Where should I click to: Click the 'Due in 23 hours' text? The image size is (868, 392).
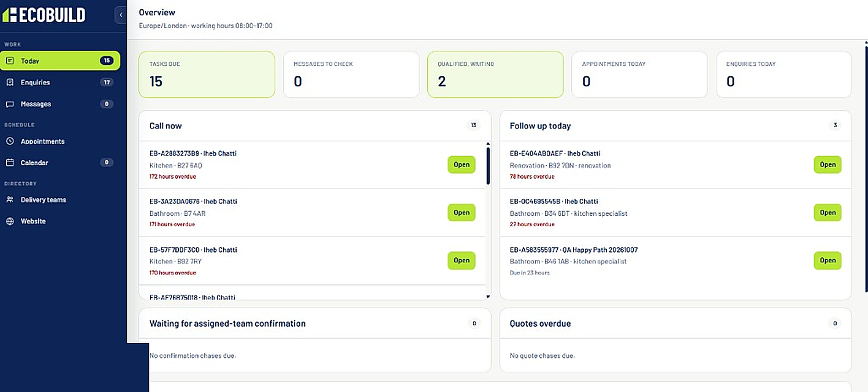click(529, 272)
